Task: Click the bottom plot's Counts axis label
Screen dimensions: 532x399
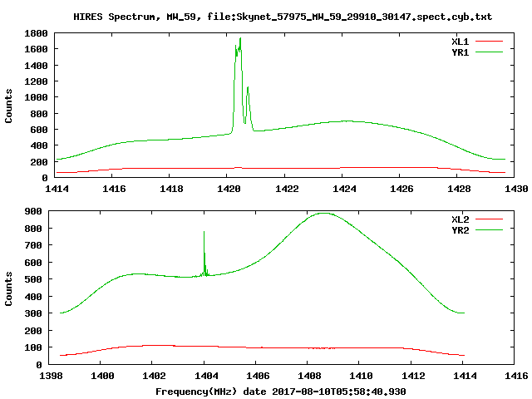Action: click(x=8, y=288)
